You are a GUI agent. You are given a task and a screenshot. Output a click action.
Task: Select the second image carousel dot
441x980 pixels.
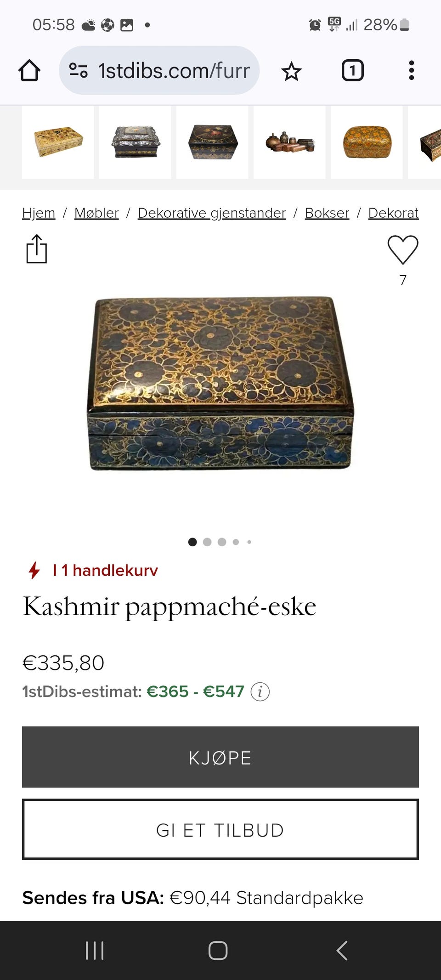(x=207, y=542)
